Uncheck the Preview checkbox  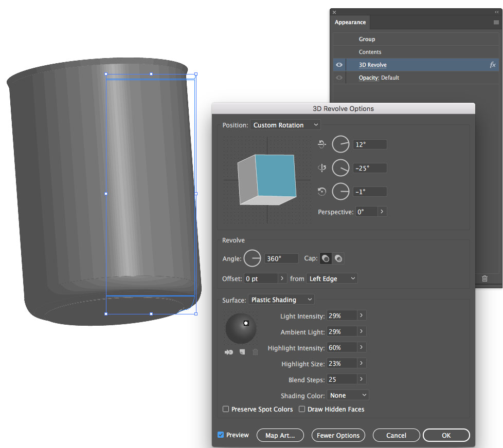click(221, 435)
